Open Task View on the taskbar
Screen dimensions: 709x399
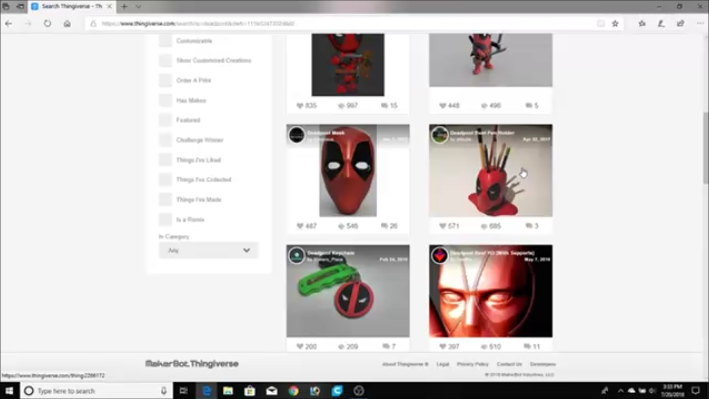click(184, 390)
